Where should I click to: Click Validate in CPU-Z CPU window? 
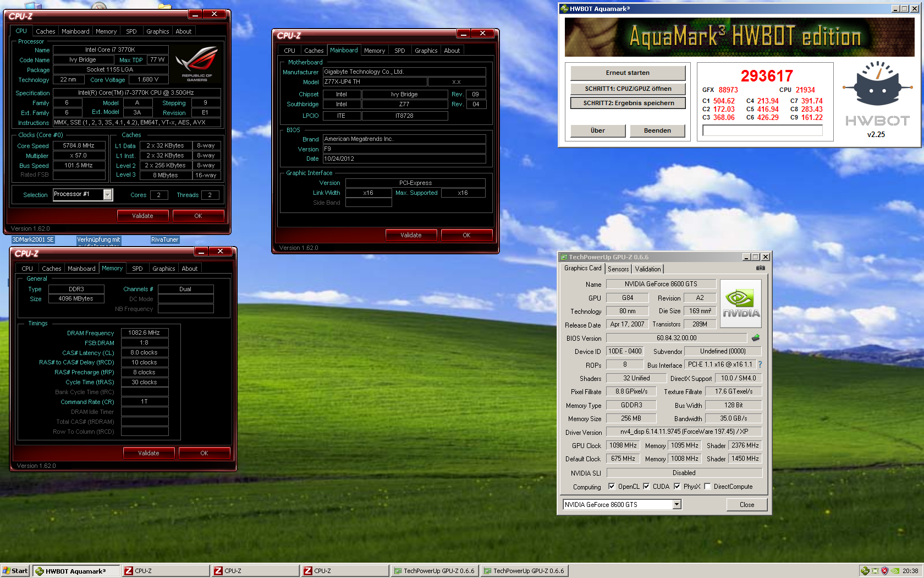pos(142,216)
